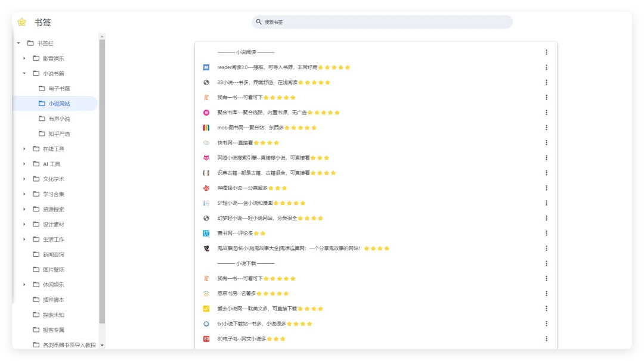
Task: Open more options for SF轻小说 bookmark
Action: (x=546, y=203)
